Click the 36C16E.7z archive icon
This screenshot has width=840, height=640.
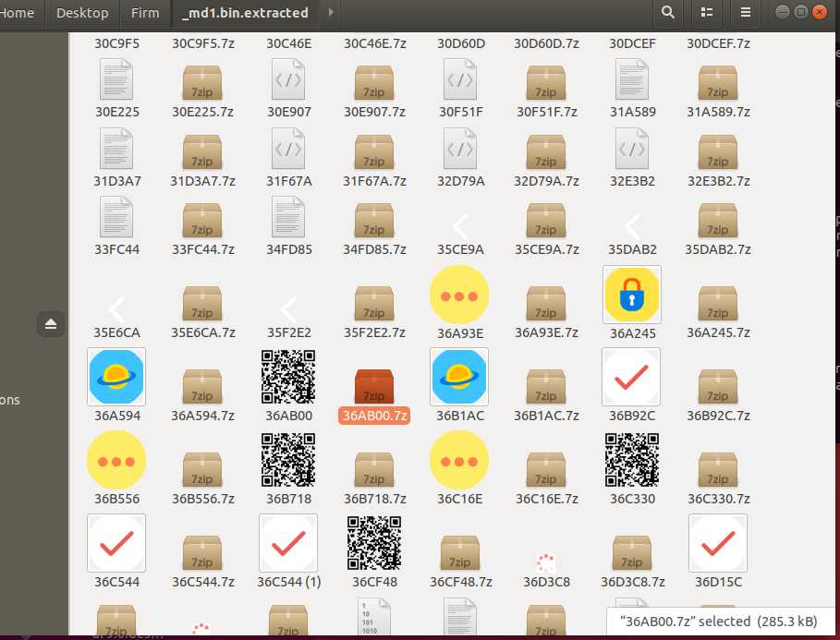pyautogui.click(x=546, y=470)
